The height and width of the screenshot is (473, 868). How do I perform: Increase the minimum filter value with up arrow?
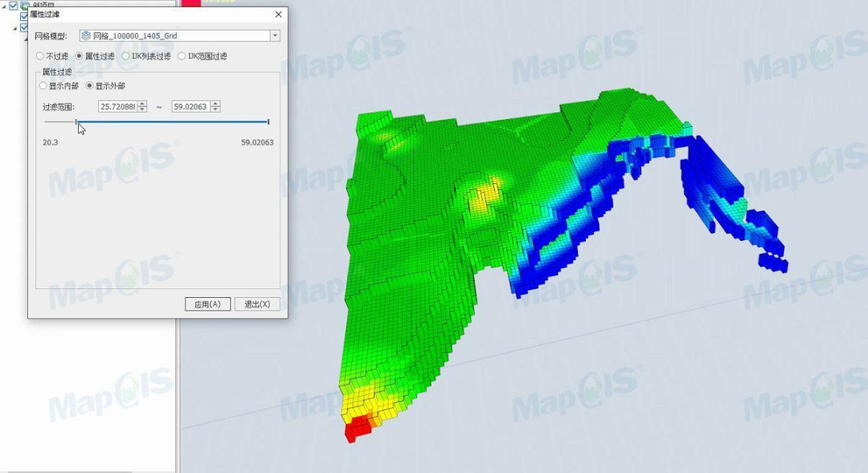[x=142, y=104]
